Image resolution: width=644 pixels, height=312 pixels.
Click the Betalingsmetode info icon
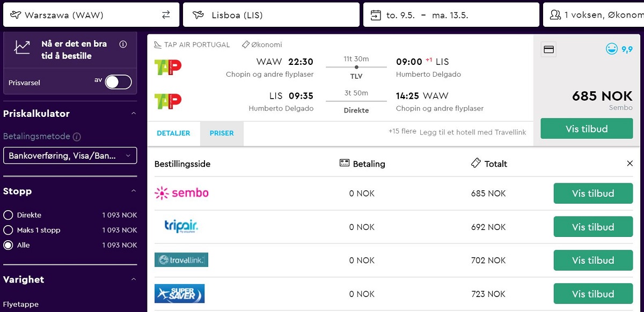tap(77, 137)
